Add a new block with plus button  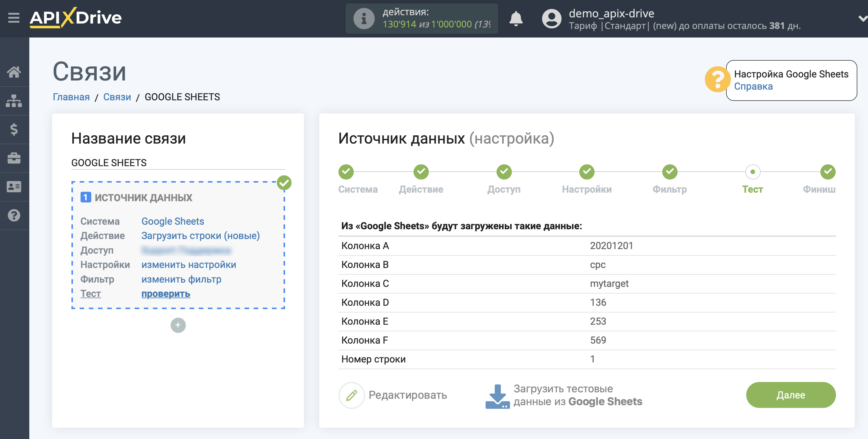pos(178,325)
